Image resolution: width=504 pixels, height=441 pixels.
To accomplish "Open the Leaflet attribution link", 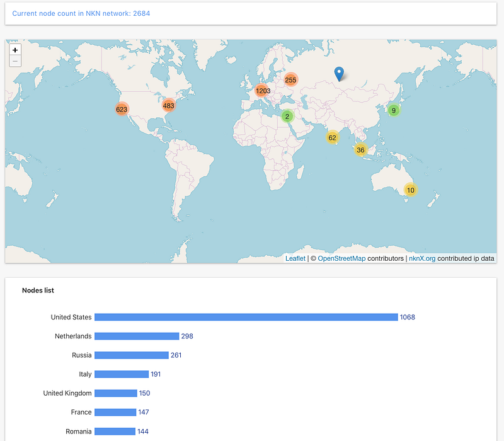I will [x=295, y=258].
